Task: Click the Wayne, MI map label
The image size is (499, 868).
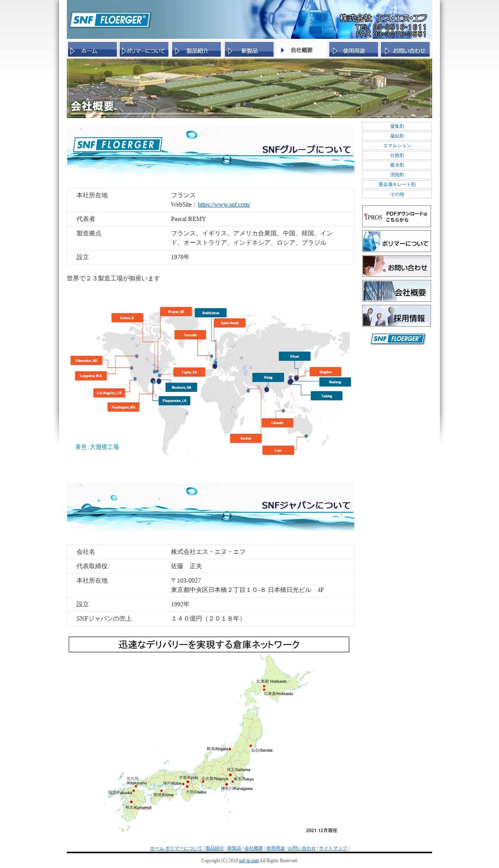Action: point(176,311)
